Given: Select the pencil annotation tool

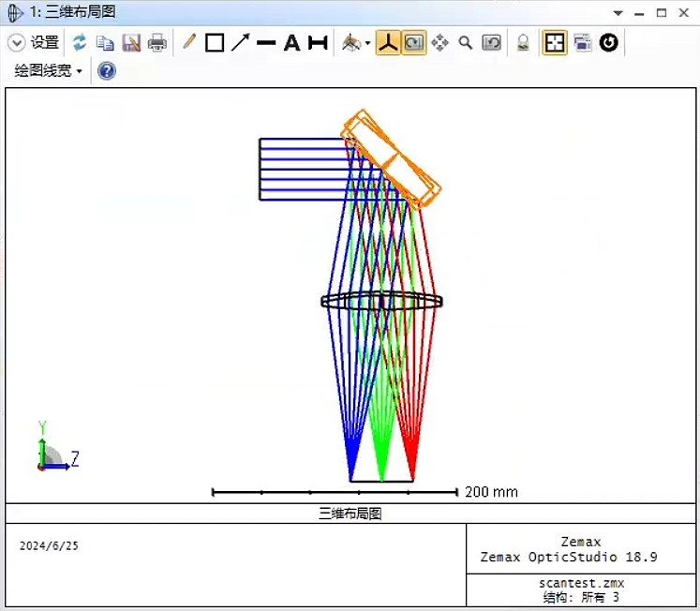Looking at the screenshot, I should pyautogui.click(x=189, y=42).
